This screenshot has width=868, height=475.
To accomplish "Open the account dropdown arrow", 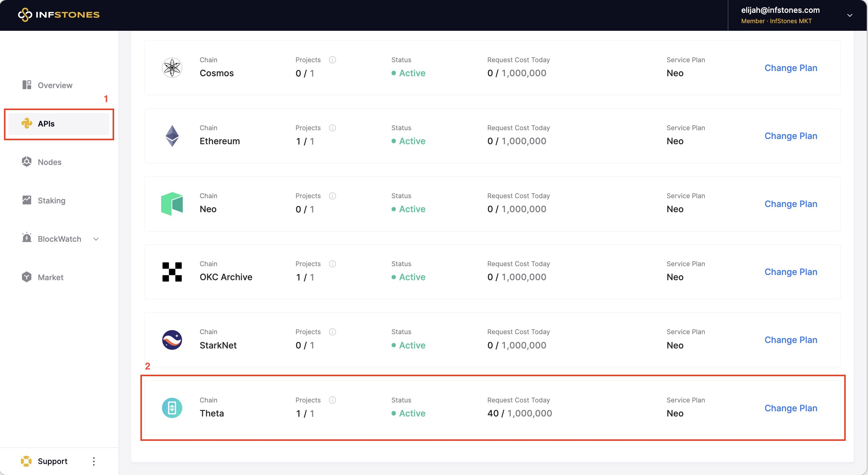I will click(849, 15).
